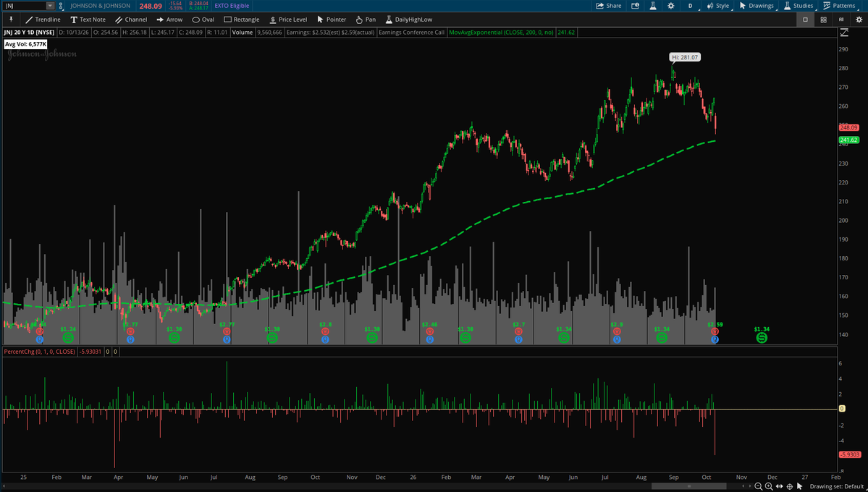Open the Drawing set: Default selector
Image resolution: width=868 pixels, height=492 pixels.
pyautogui.click(x=836, y=486)
